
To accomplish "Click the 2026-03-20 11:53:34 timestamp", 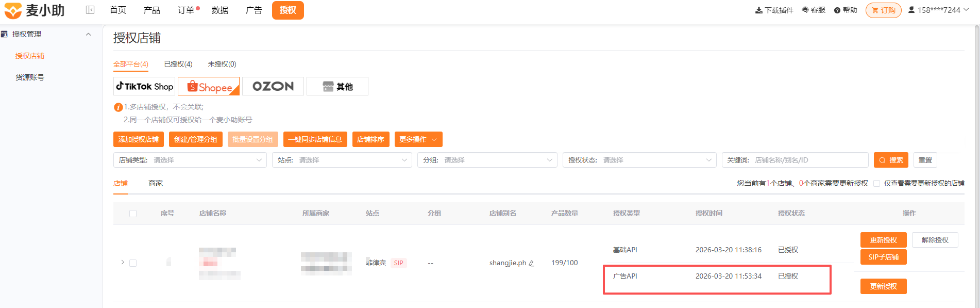I will pyautogui.click(x=729, y=277).
